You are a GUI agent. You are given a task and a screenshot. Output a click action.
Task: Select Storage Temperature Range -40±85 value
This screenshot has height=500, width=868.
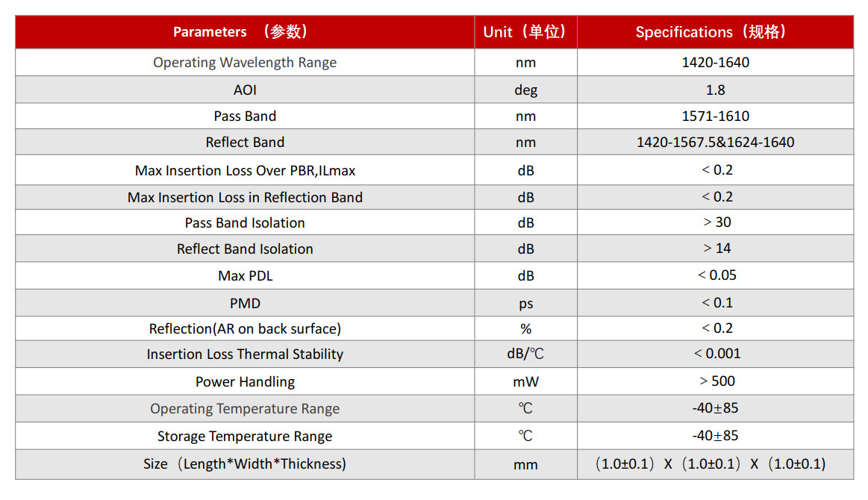715,436
